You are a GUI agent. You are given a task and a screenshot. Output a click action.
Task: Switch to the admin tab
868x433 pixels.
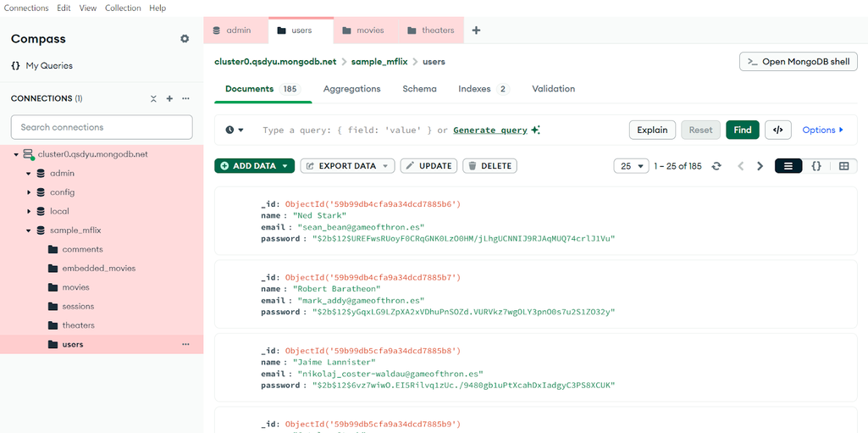point(236,31)
